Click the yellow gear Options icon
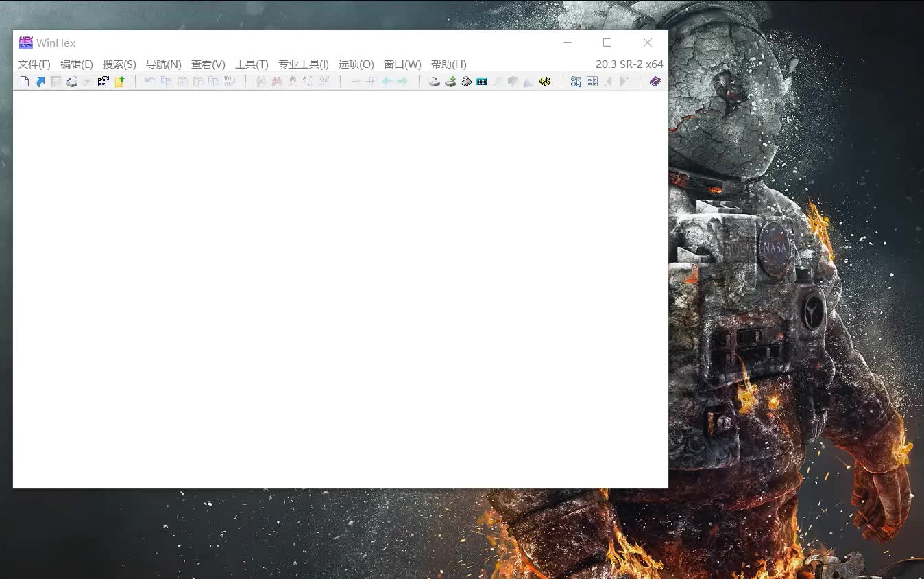 coord(545,82)
